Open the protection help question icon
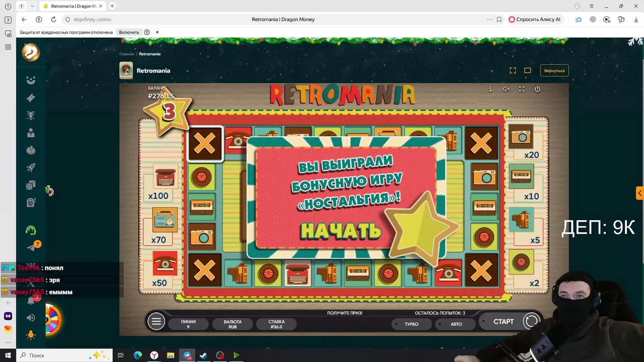The image size is (644, 362). (x=147, y=32)
